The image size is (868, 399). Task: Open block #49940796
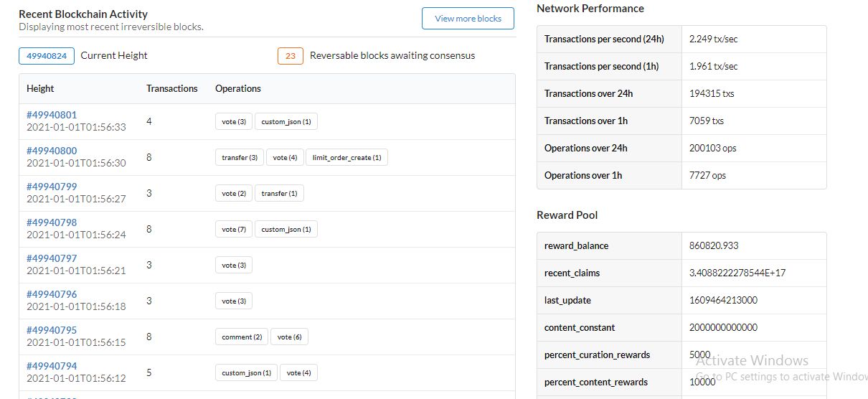[x=52, y=294]
